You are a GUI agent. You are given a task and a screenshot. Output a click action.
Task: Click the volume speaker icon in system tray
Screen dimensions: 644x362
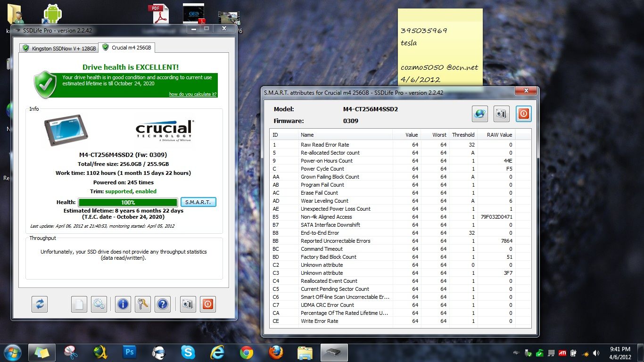pyautogui.click(x=596, y=353)
